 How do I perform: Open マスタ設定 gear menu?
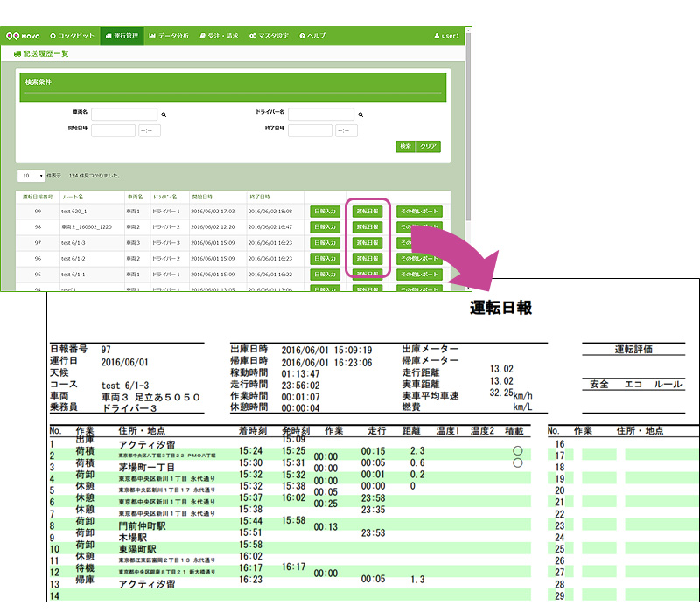click(269, 36)
